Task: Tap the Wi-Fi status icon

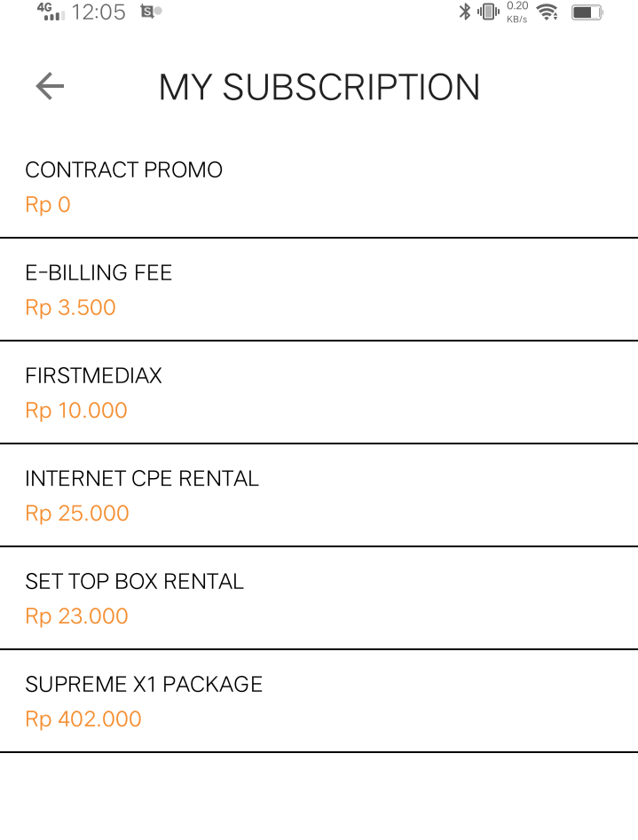Action: pyautogui.click(x=548, y=12)
